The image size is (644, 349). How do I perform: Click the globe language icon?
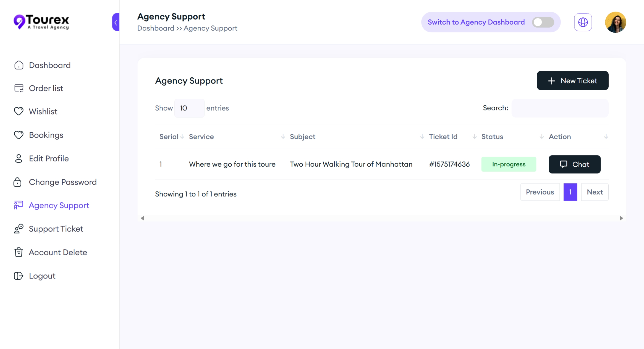pyautogui.click(x=583, y=22)
